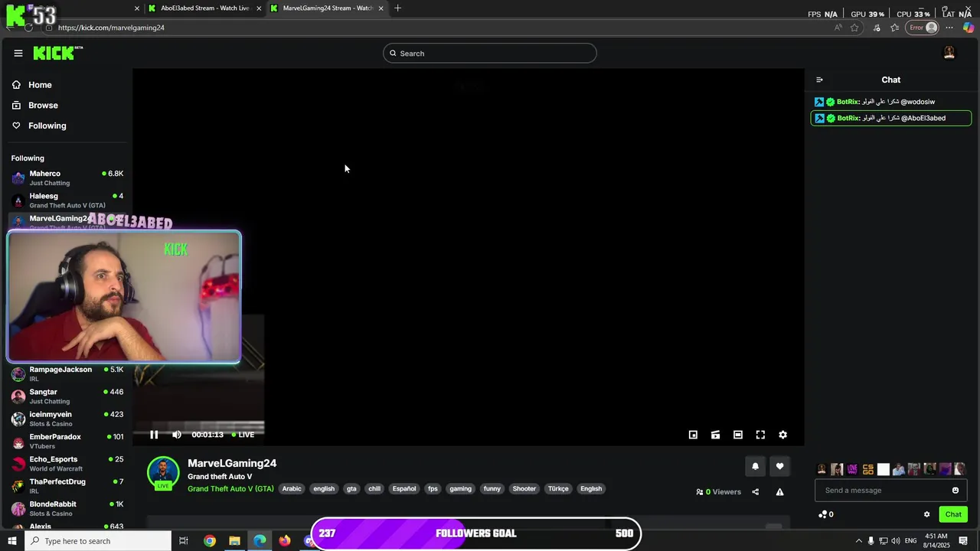Open Windows Start menu
The height and width of the screenshot is (551, 980).
coord(12,541)
